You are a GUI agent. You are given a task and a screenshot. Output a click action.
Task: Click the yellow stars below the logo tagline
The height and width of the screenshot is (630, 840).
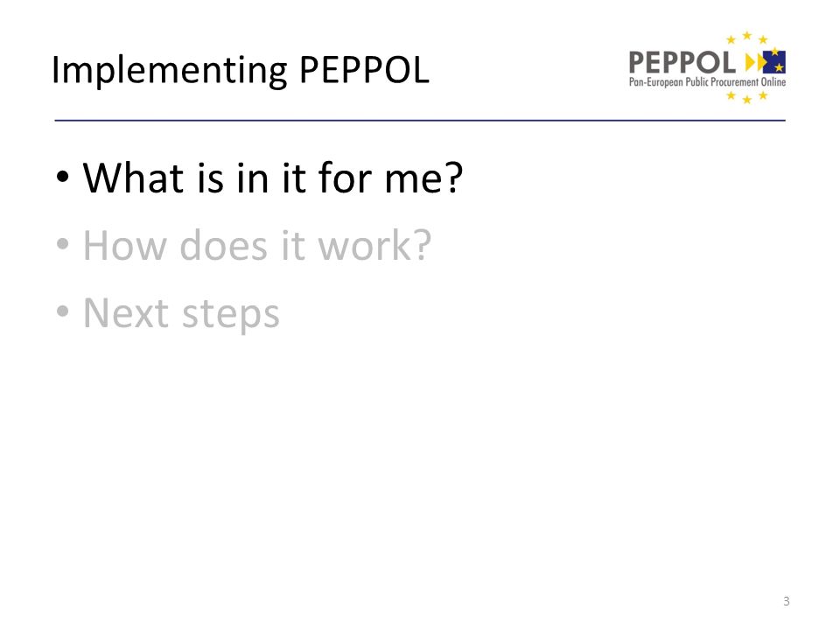[x=746, y=97]
